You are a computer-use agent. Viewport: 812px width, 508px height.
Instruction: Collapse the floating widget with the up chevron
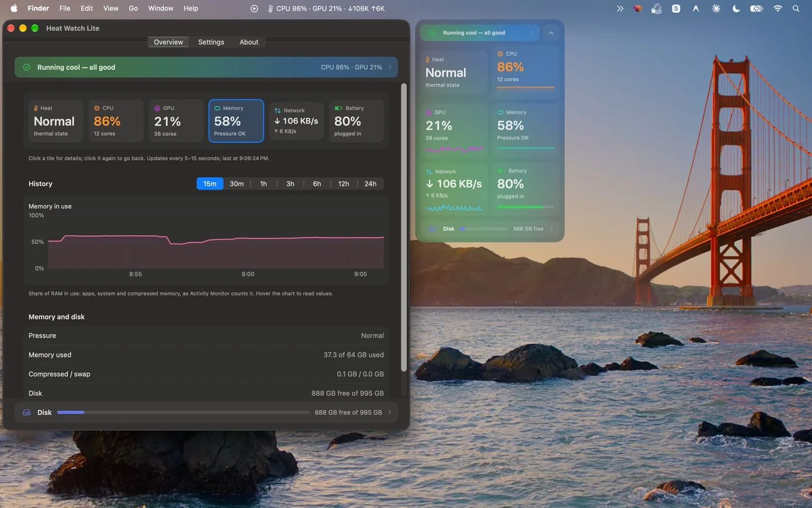551,33
